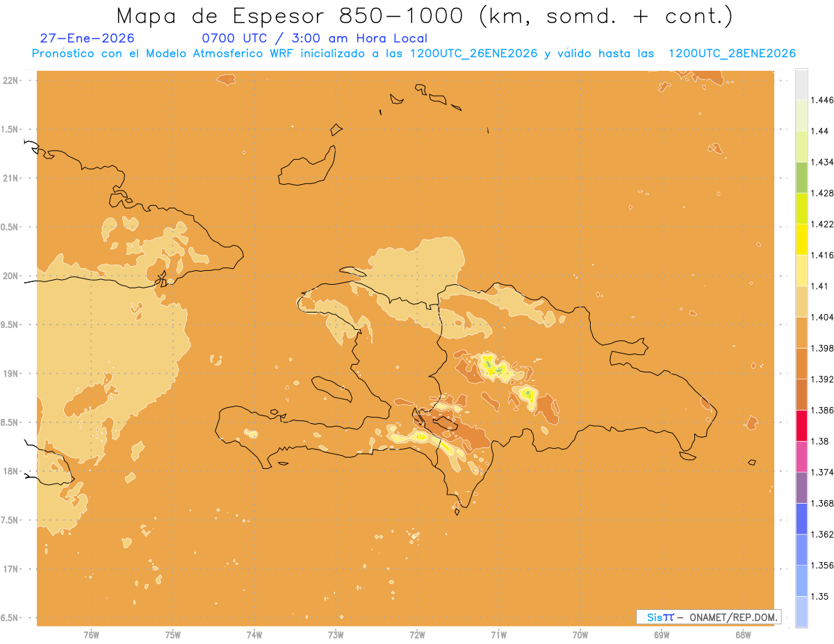Select the light gray swatch above 1.446
Viewport: 834px width, 644px height.
(x=801, y=84)
